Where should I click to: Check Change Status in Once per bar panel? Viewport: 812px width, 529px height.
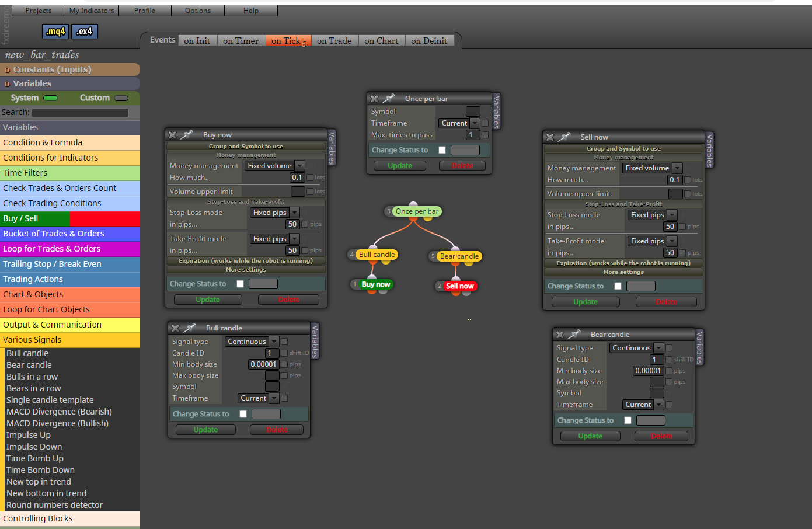pyautogui.click(x=442, y=150)
